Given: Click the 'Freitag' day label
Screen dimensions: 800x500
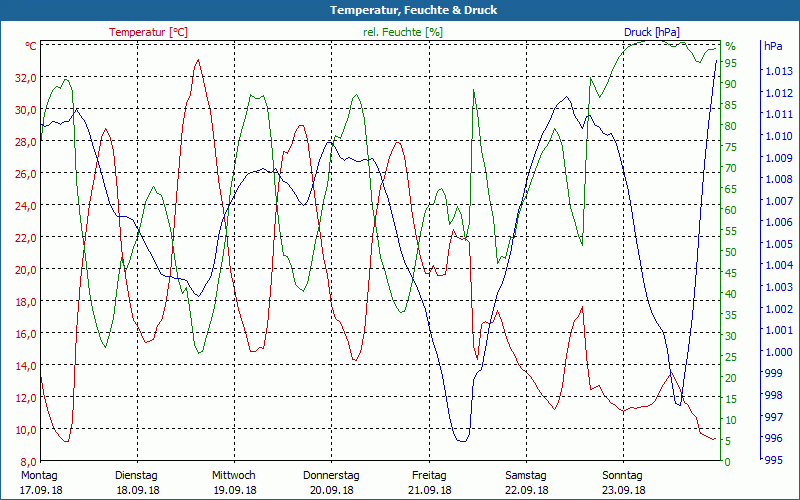Looking at the screenshot, I should (x=429, y=475).
